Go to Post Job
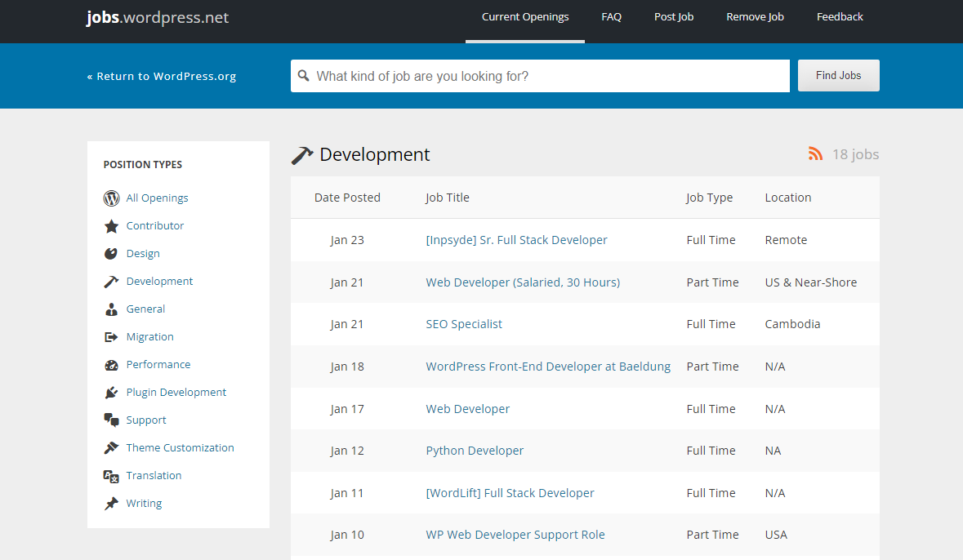Viewport: 963px width, 560px height. [x=674, y=16]
